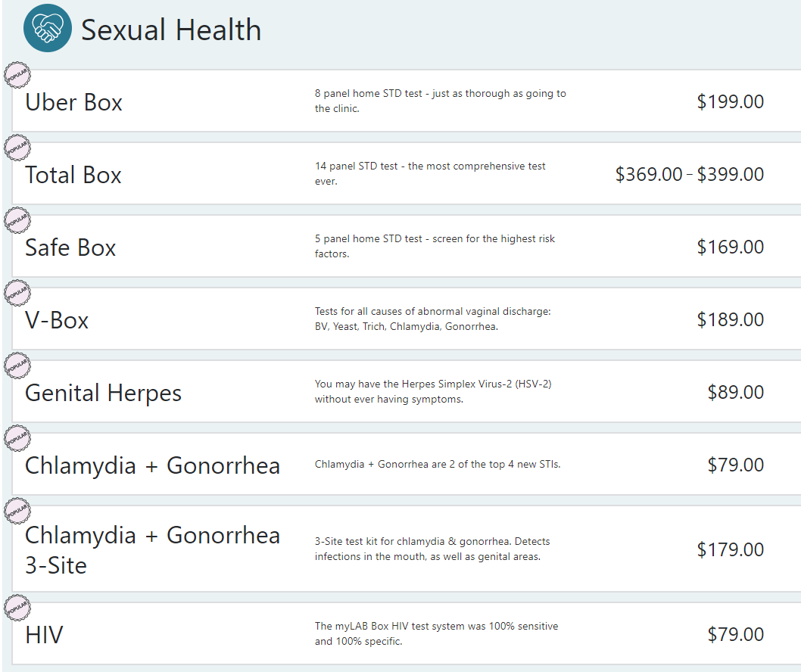Click the Popular badge on V-Box

[17, 294]
